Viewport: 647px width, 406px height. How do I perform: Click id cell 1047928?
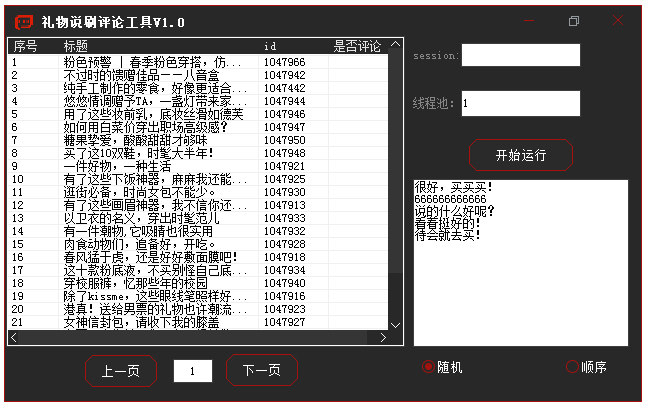285,244
